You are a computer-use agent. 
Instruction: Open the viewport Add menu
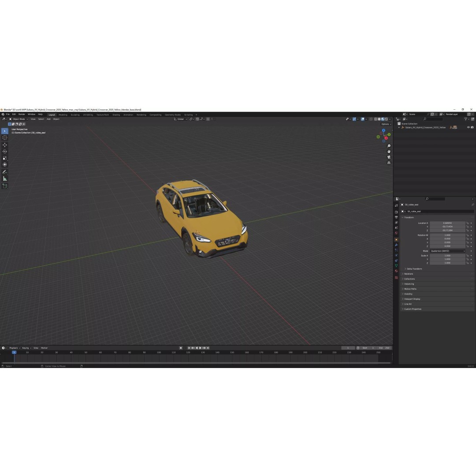click(x=48, y=119)
